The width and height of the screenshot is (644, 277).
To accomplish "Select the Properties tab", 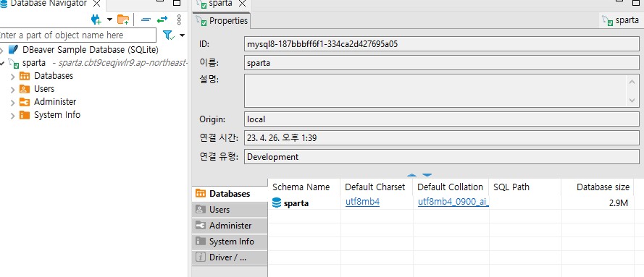I will tap(222, 20).
